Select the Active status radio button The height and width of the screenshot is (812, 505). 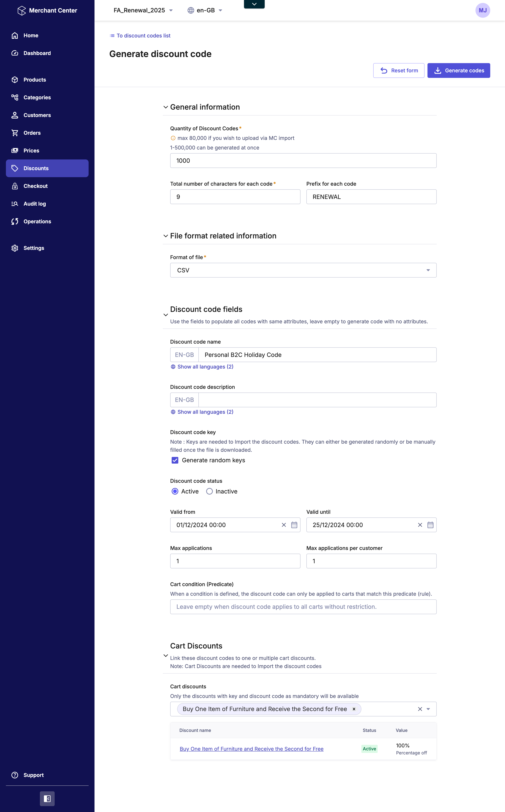175,491
